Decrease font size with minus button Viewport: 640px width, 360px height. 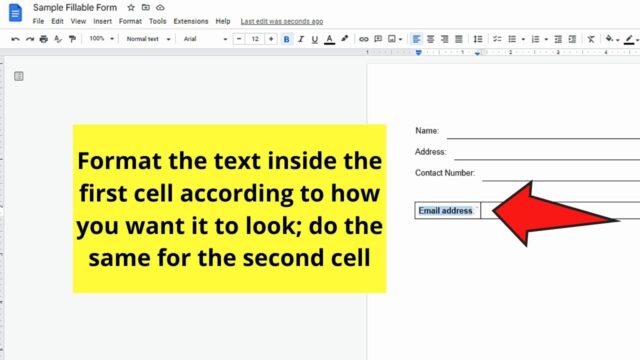click(x=239, y=39)
